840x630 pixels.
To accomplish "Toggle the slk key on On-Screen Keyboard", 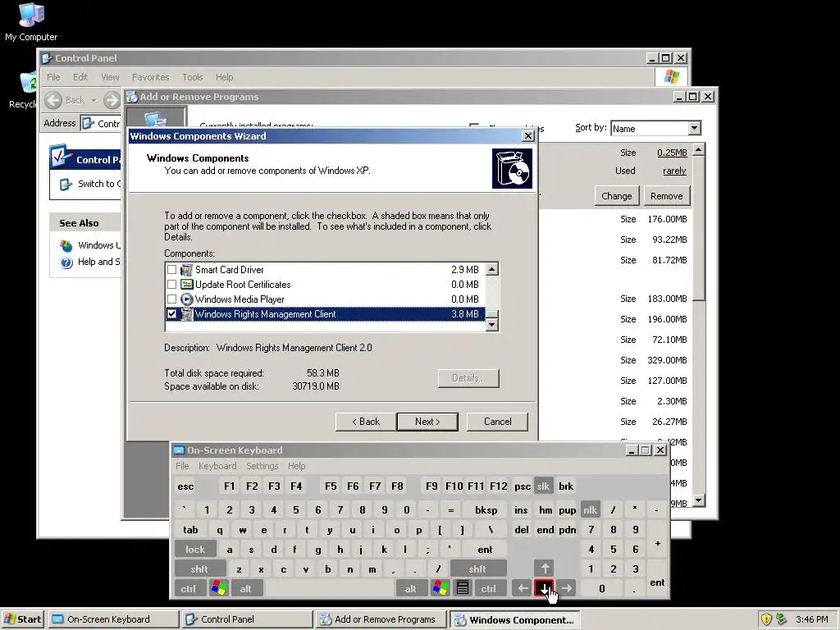I will tap(543, 486).
